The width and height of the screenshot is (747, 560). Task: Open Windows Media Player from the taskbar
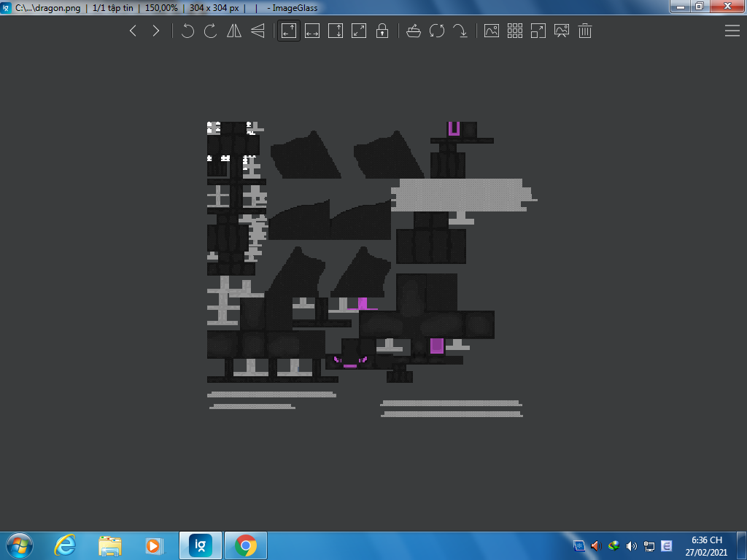(155, 545)
